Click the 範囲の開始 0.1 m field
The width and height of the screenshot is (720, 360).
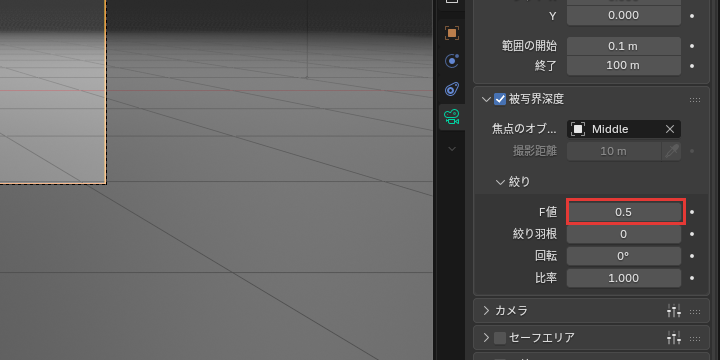point(624,46)
